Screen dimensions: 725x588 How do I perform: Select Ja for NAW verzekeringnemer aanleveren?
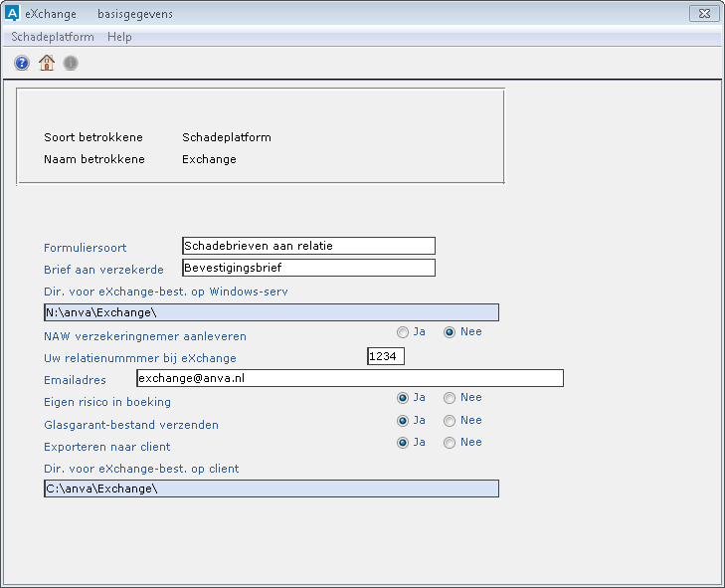403,332
